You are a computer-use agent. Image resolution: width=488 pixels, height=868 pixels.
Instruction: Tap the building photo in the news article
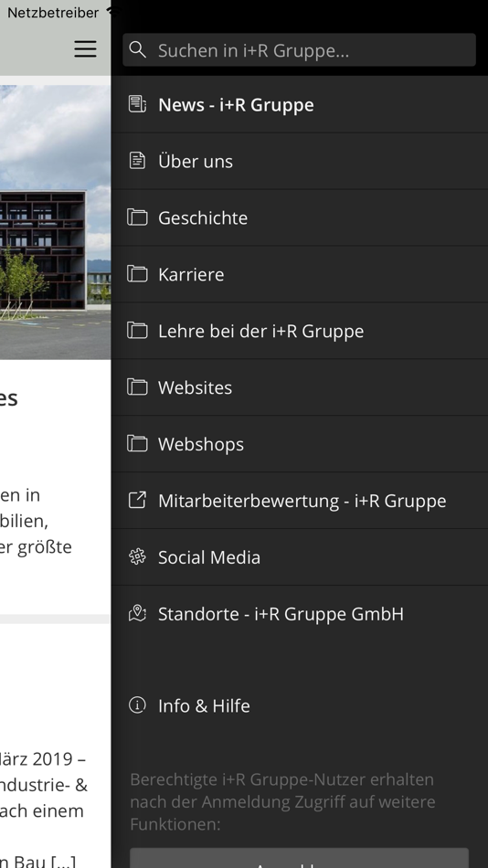click(x=56, y=222)
